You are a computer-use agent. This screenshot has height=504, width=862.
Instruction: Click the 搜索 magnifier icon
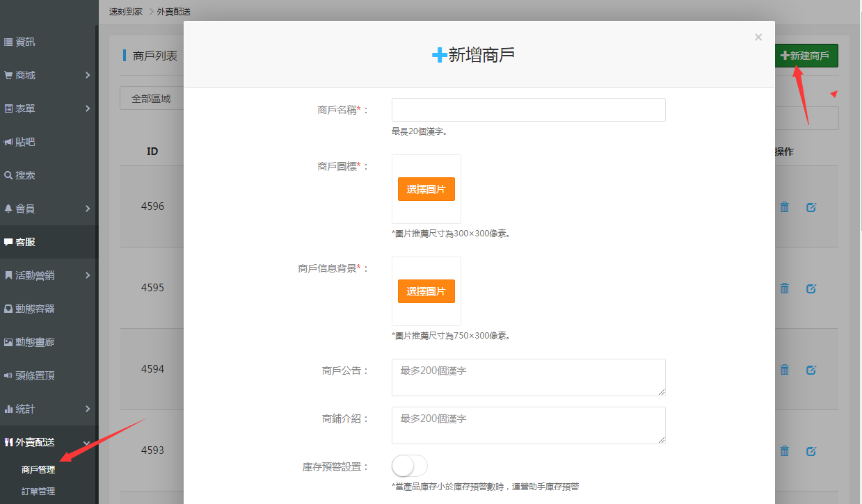coord(8,175)
